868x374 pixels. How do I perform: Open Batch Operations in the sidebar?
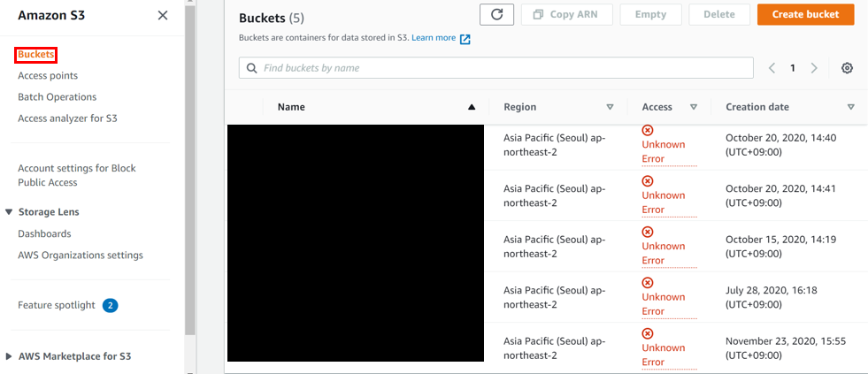57,97
